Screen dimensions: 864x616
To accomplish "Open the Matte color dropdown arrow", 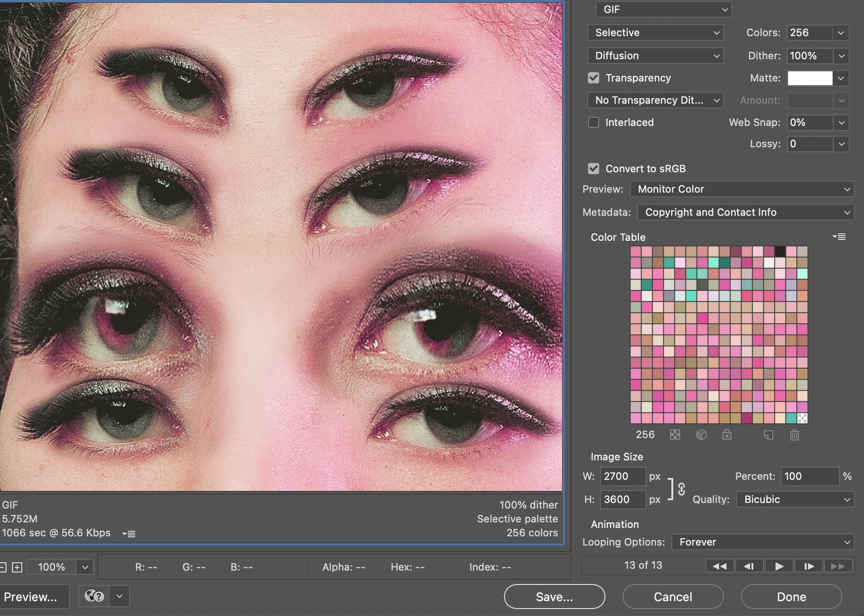I will pos(841,78).
